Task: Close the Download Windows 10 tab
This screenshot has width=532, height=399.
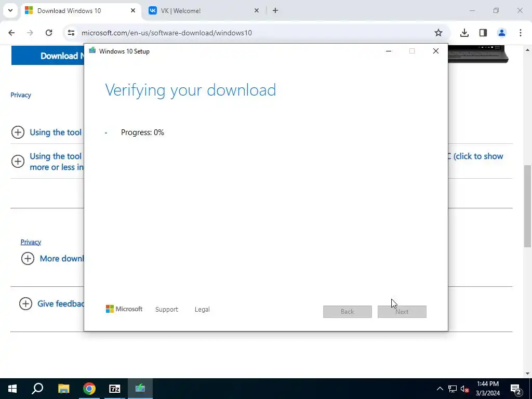Action: pos(133,10)
